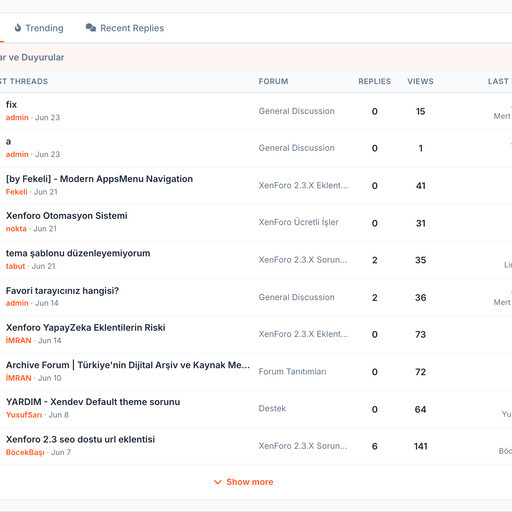Open Xenforo YapayZeka Eklentilerin Riski thread
The width and height of the screenshot is (512, 512).
pyautogui.click(x=86, y=328)
